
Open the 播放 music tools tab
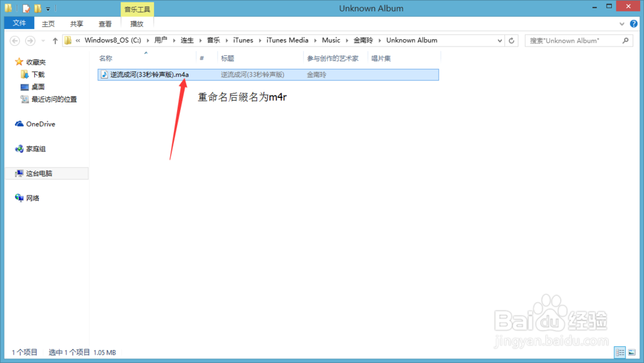point(137,24)
